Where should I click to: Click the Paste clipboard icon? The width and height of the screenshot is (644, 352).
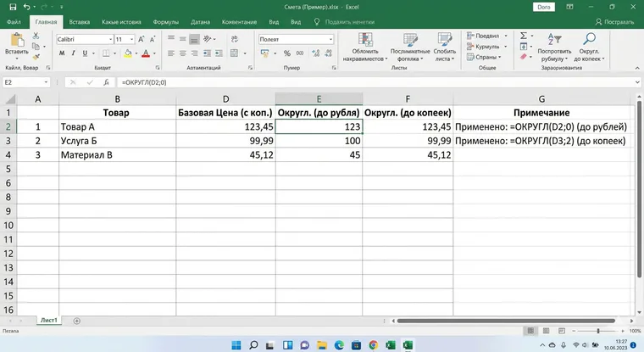17,40
